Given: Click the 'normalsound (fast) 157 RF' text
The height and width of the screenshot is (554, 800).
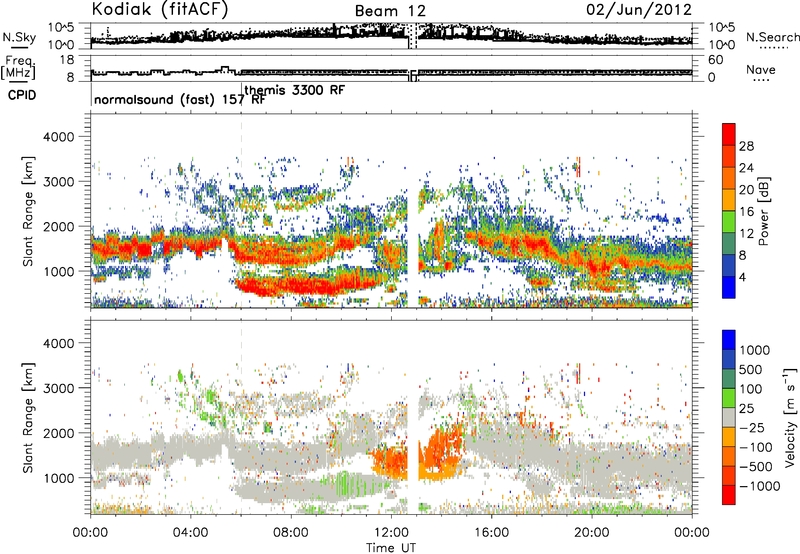Looking at the screenshot, I should [180, 100].
